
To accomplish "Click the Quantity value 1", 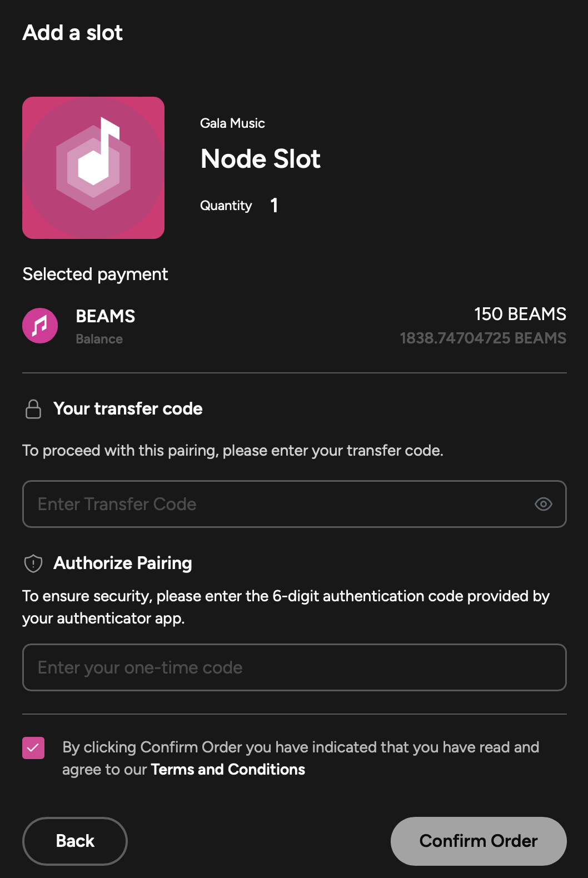I will point(274,206).
